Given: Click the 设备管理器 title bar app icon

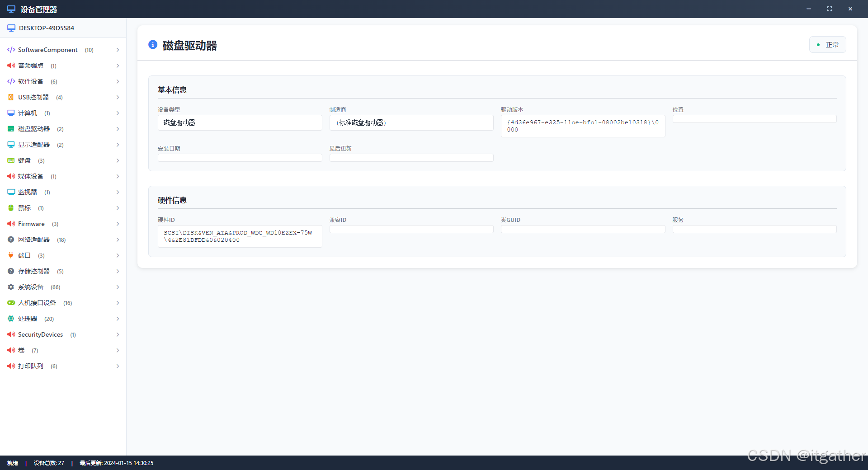Looking at the screenshot, I should [x=11, y=9].
